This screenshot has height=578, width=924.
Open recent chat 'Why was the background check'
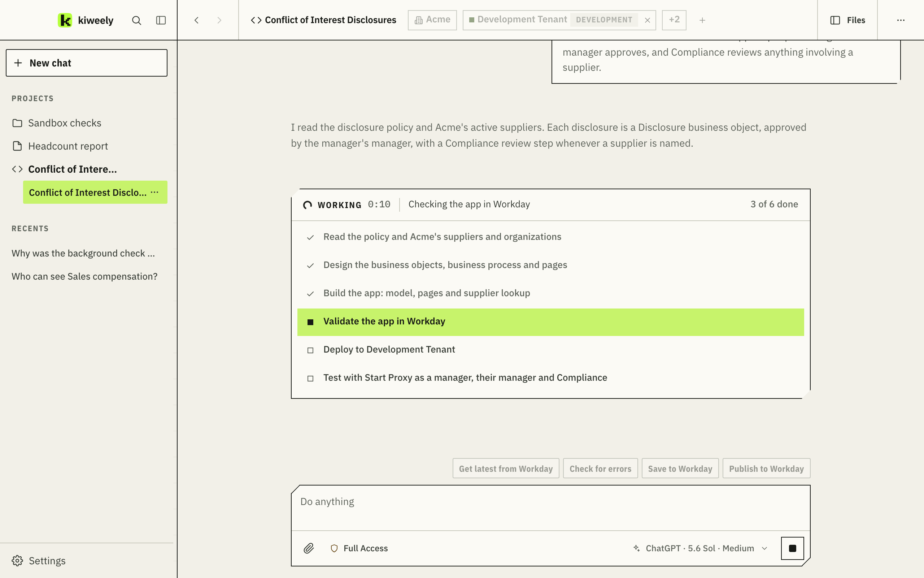pos(83,254)
